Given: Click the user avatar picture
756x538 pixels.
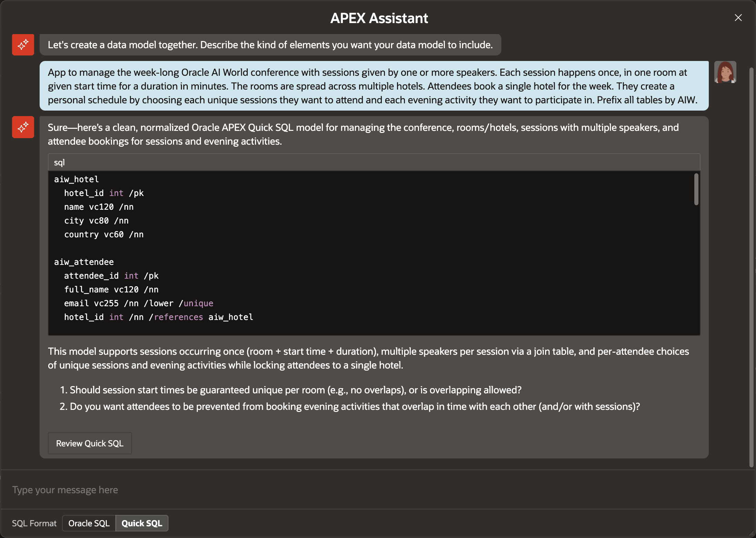Looking at the screenshot, I should coord(725,72).
